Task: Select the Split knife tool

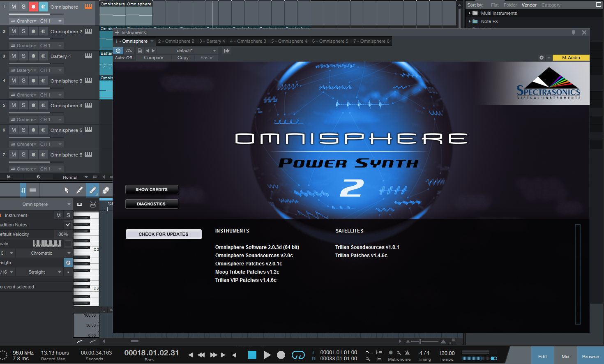Action: [79, 190]
